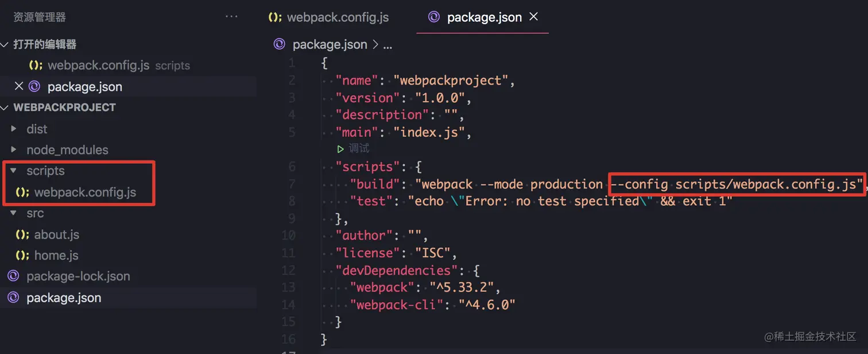Click the "ISC" license value
Screen dimensions: 868x354
coord(432,253)
